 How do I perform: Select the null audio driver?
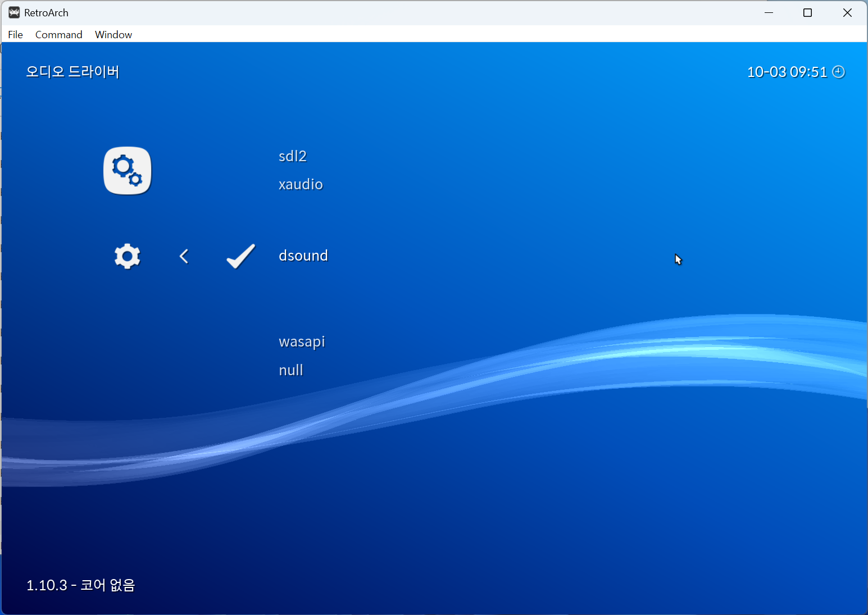[x=291, y=370]
